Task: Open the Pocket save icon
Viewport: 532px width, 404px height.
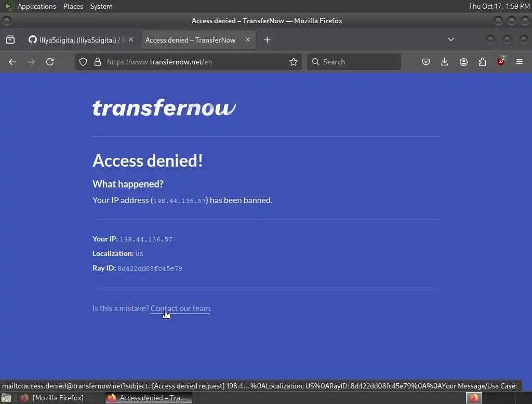Action: (426, 62)
